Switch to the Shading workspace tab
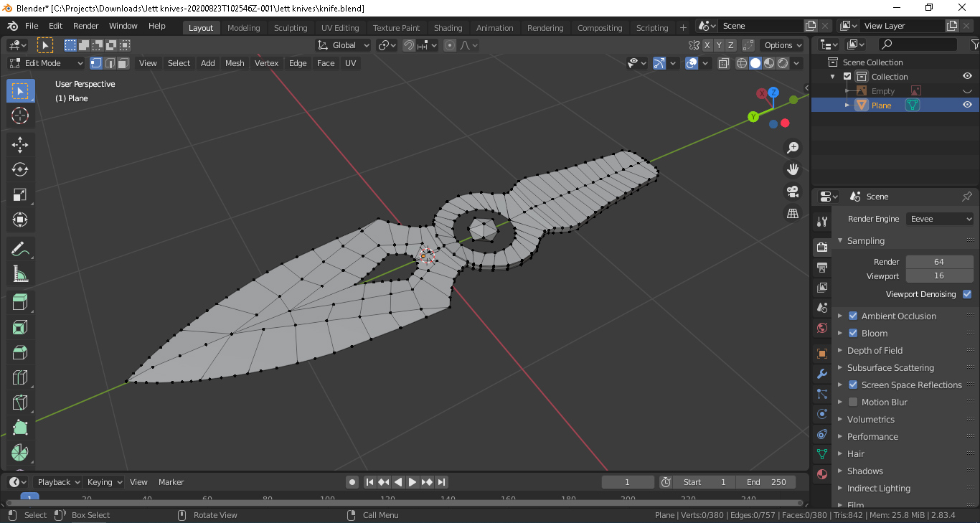Screen dimensions: 980x523 click(x=448, y=27)
